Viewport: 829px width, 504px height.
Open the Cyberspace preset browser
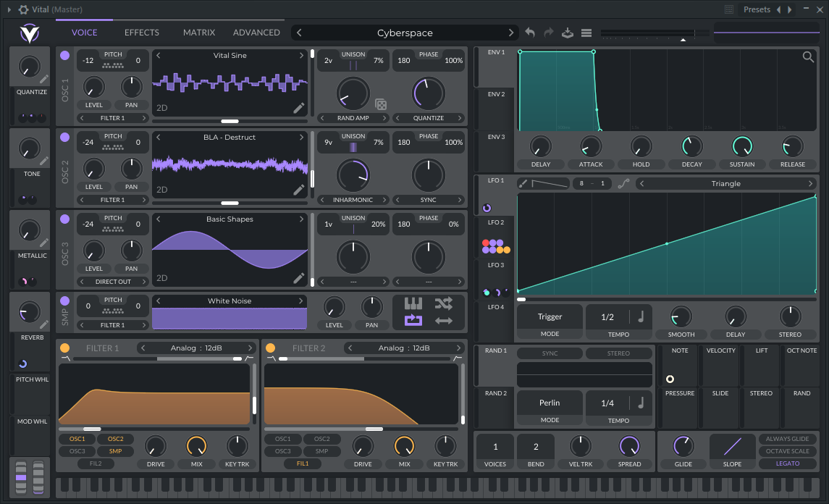coord(405,33)
